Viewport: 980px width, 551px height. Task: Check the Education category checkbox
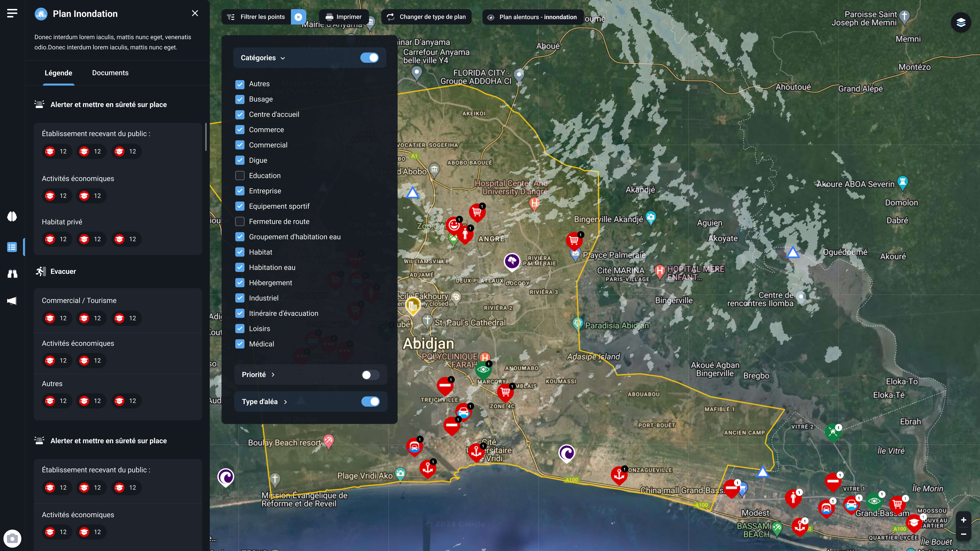pyautogui.click(x=240, y=176)
